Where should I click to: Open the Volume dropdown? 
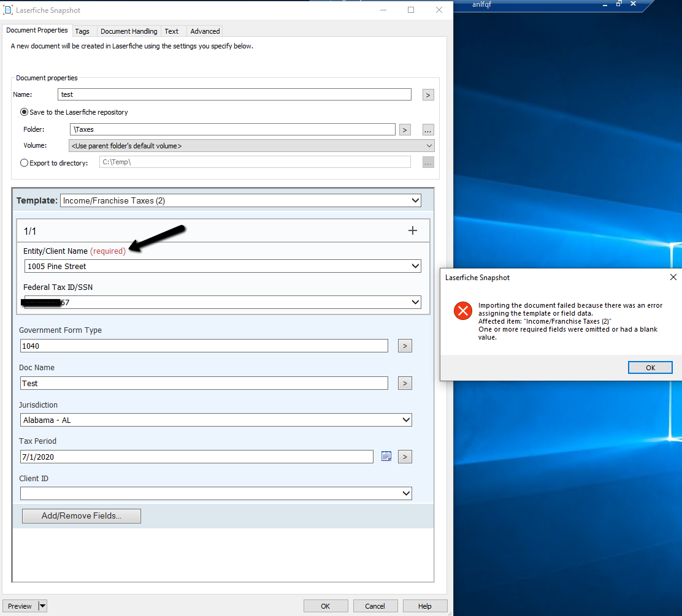coord(251,146)
